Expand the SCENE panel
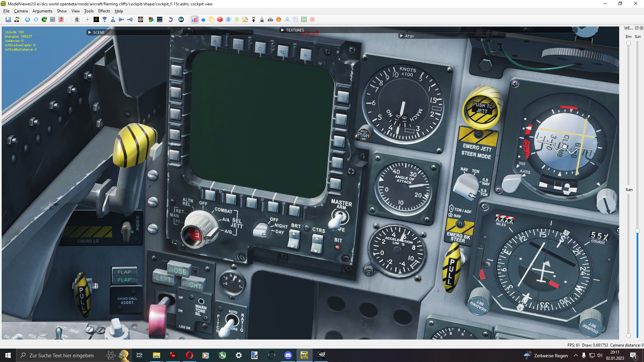Image resolution: width=644 pixels, height=362 pixels. 90,33
